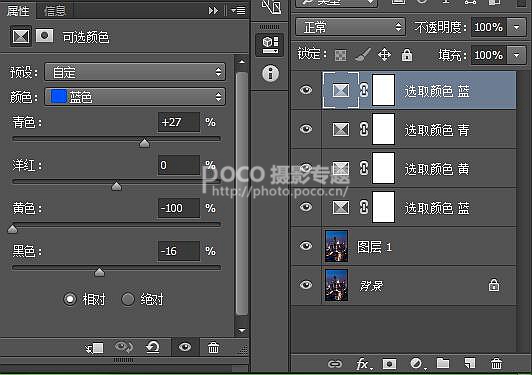Open the Properties panel flyout menu icon

(x=238, y=11)
